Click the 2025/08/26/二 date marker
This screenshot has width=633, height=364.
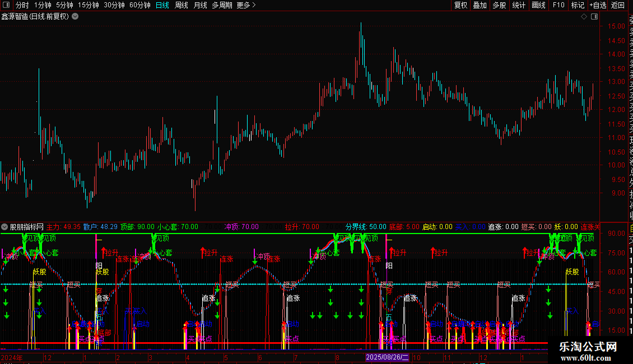coord(387,357)
